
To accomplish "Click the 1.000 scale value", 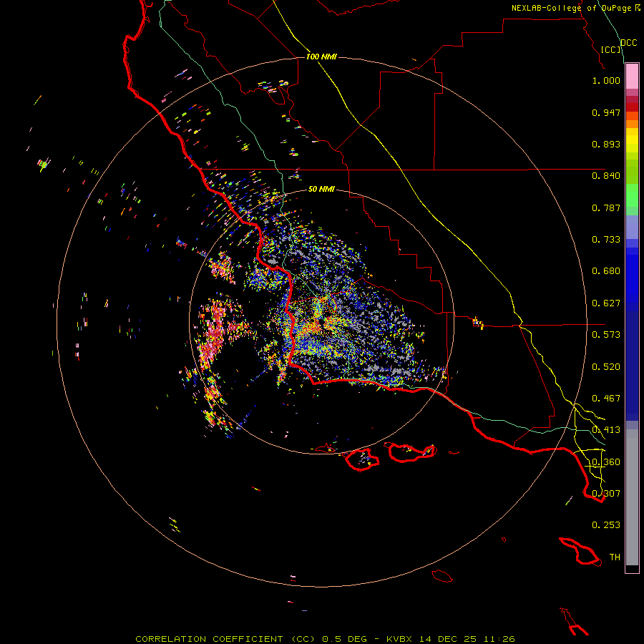I will (x=606, y=80).
